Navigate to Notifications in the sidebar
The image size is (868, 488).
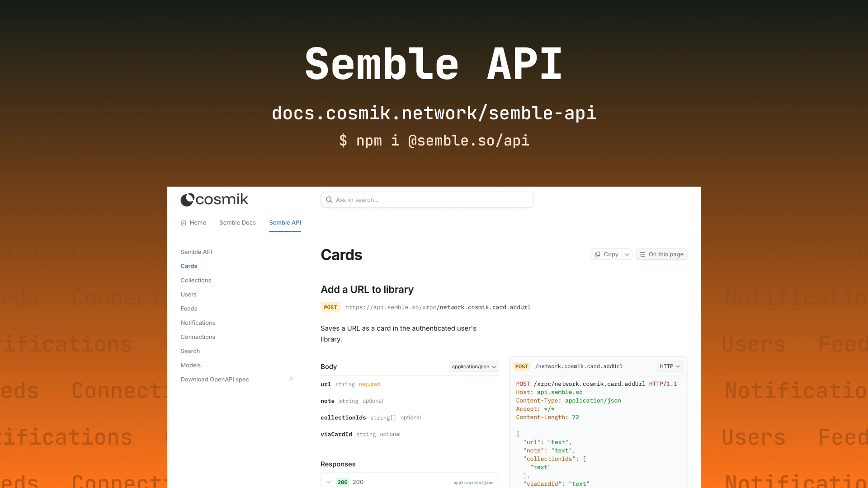tap(198, 323)
